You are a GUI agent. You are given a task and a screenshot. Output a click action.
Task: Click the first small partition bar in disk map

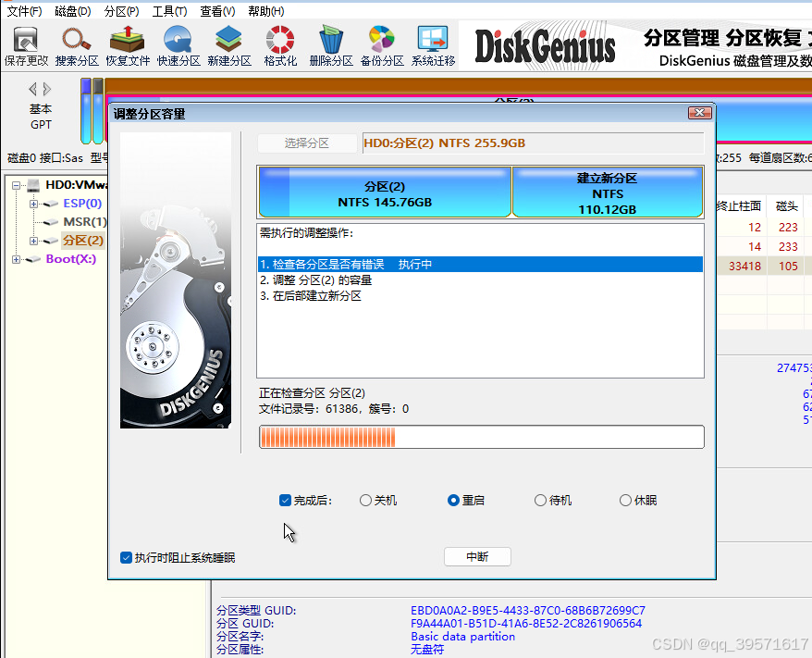(x=86, y=111)
